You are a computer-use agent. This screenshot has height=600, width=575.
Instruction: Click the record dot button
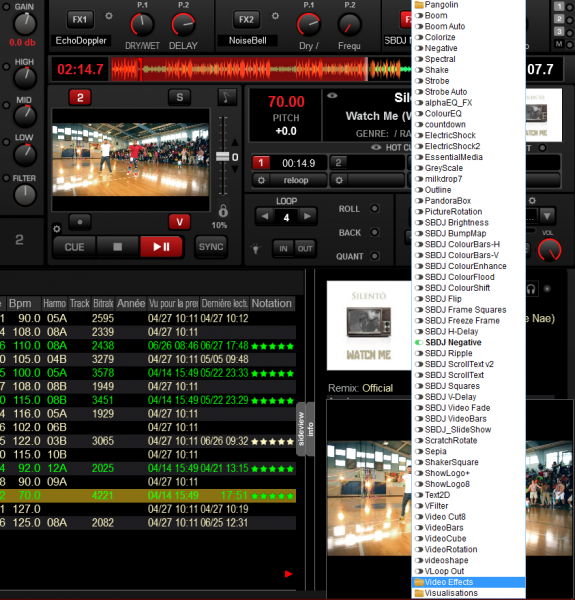pos(80,222)
